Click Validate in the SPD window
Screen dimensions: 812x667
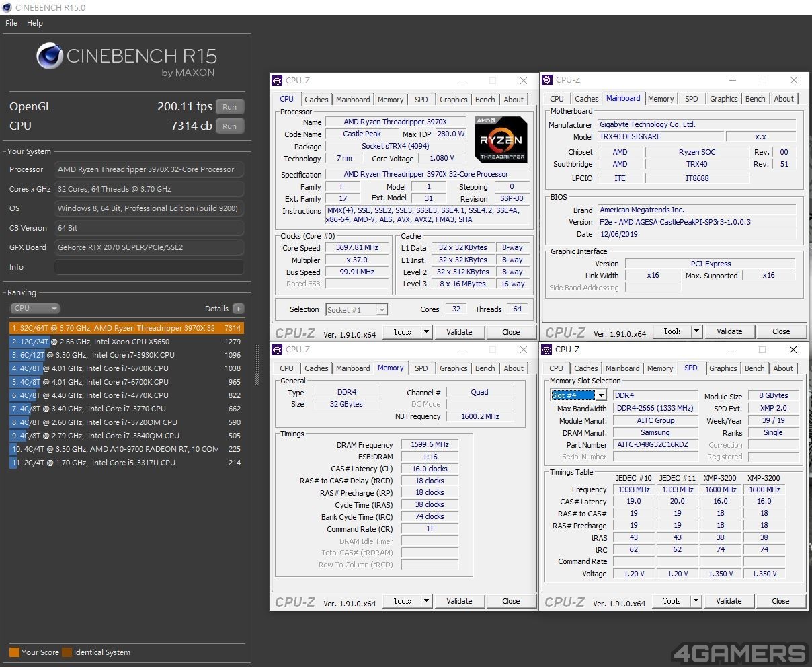[x=729, y=601]
